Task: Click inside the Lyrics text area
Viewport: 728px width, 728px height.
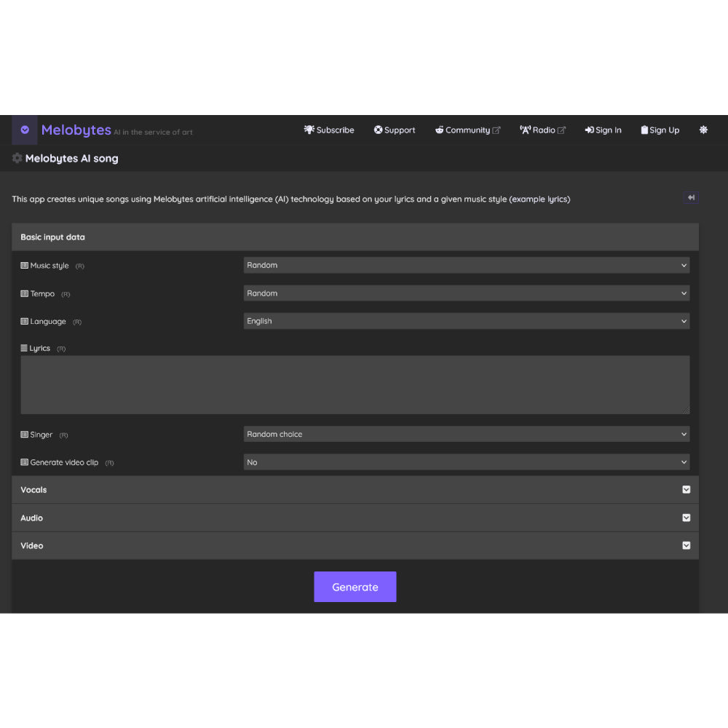Action: pyautogui.click(x=355, y=384)
